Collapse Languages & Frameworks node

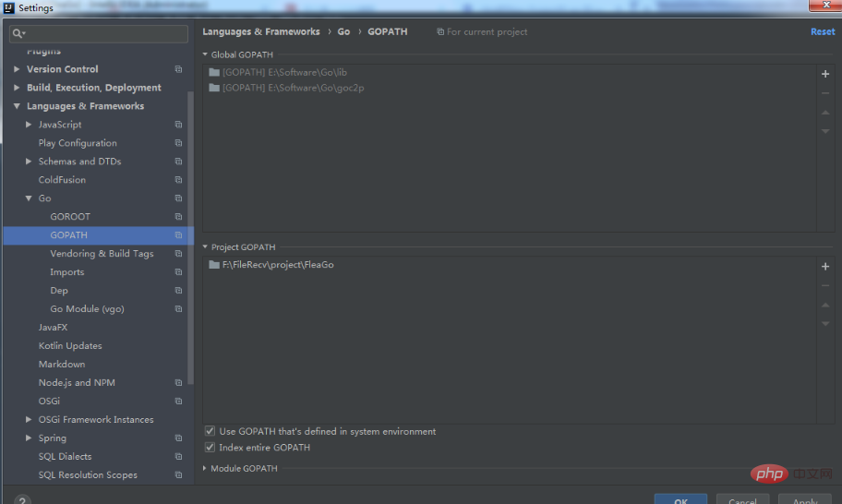[17, 106]
